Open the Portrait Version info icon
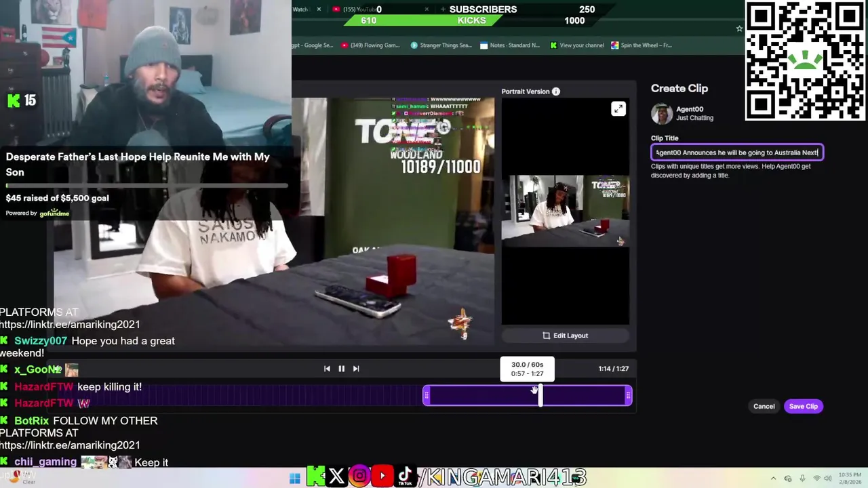 point(556,91)
